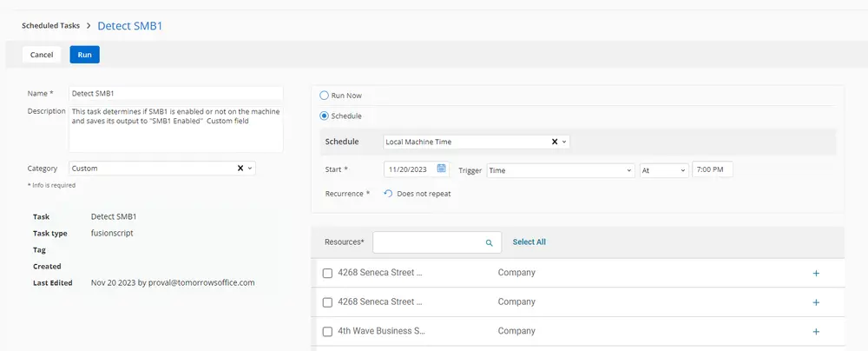
Task: Select the Schedule radio option
Action: point(325,116)
